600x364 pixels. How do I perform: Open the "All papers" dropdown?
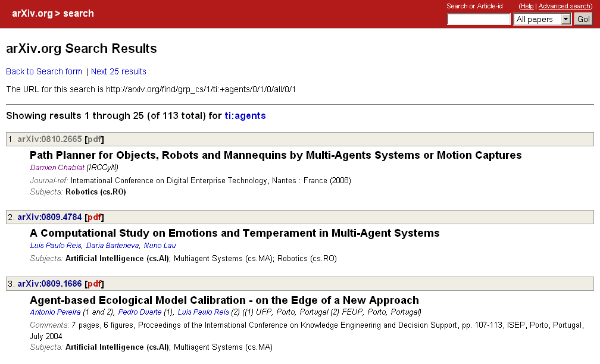click(541, 18)
